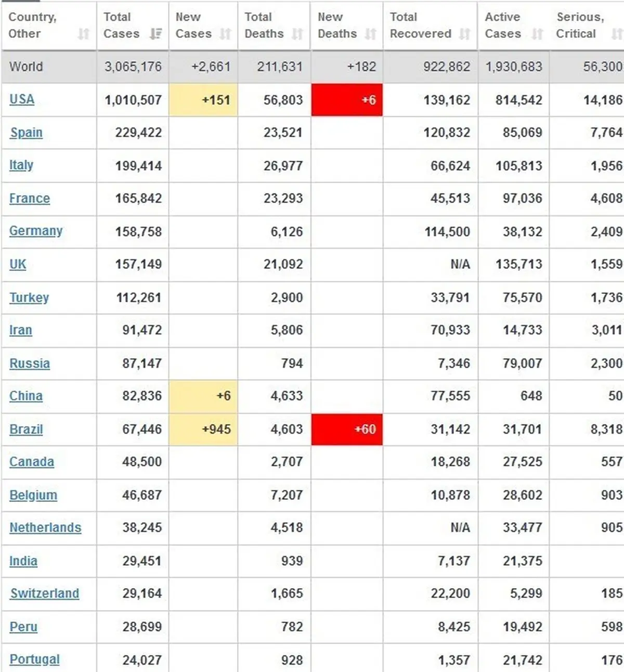Click the World total row
Viewport: 624px width, 672px height.
pyautogui.click(x=312, y=67)
